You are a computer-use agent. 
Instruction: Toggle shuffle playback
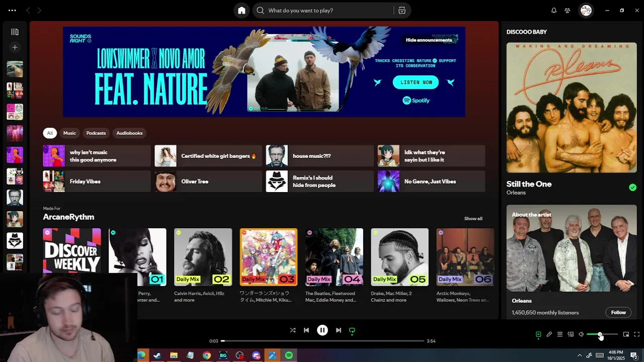coord(293,330)
